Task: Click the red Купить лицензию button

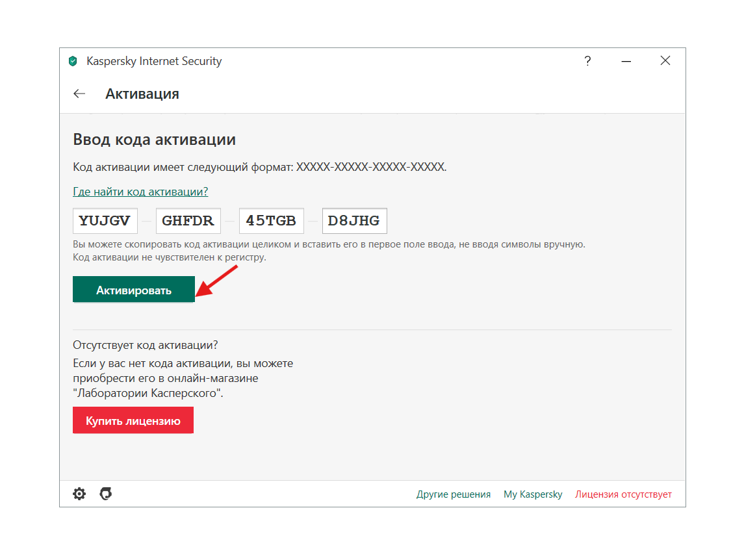Action: click(x=133, y=420)
